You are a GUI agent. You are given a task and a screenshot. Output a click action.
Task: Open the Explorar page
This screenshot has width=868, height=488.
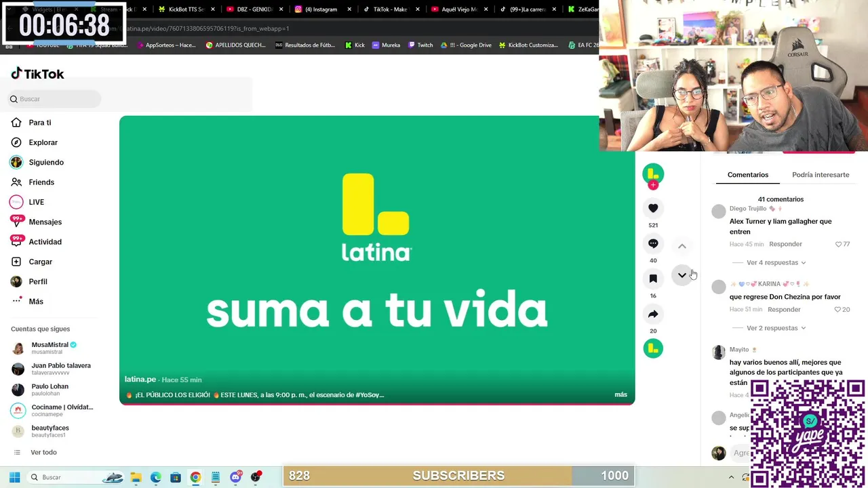(34, 142)
